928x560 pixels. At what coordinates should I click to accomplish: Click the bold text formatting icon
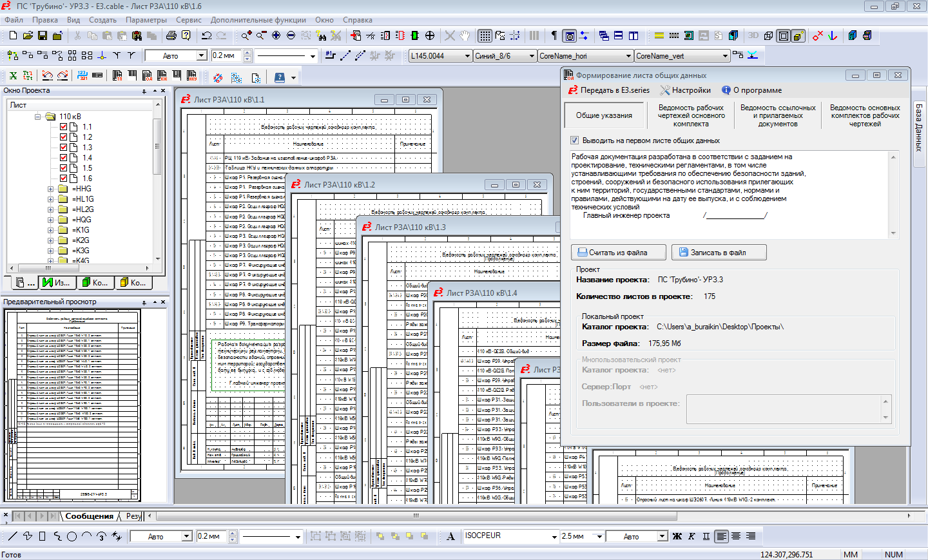tap(677, 536)
